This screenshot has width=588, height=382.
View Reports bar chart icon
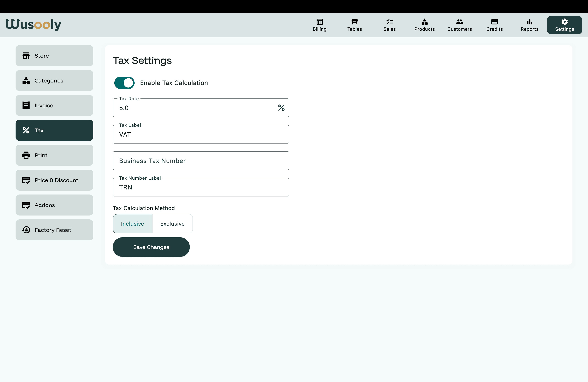pyautogui.click(x=529, y=22)
